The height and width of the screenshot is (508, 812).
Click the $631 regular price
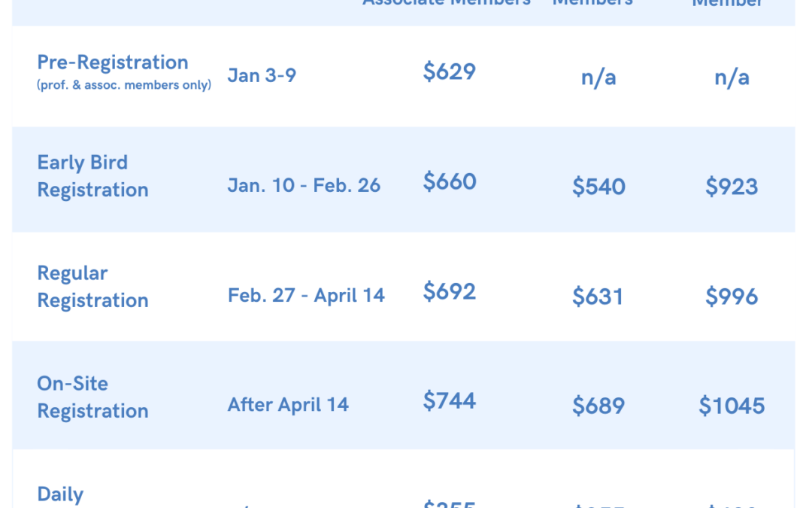click(x=598, y=297)
